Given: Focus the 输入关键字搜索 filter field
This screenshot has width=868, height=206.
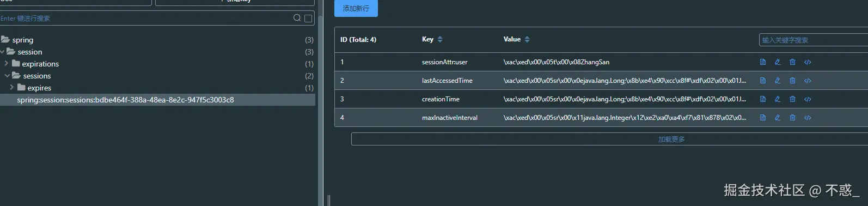Looking at the screenshot, I should 814,40.
